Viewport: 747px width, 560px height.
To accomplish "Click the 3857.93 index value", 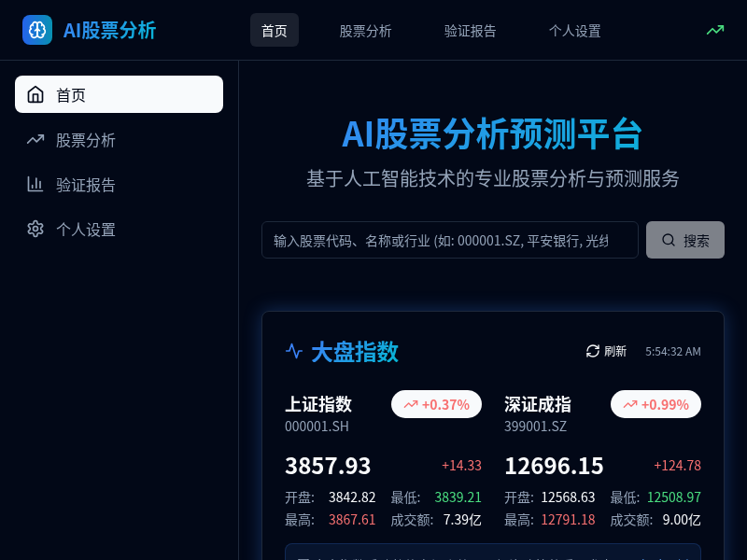I will point(328,466).
